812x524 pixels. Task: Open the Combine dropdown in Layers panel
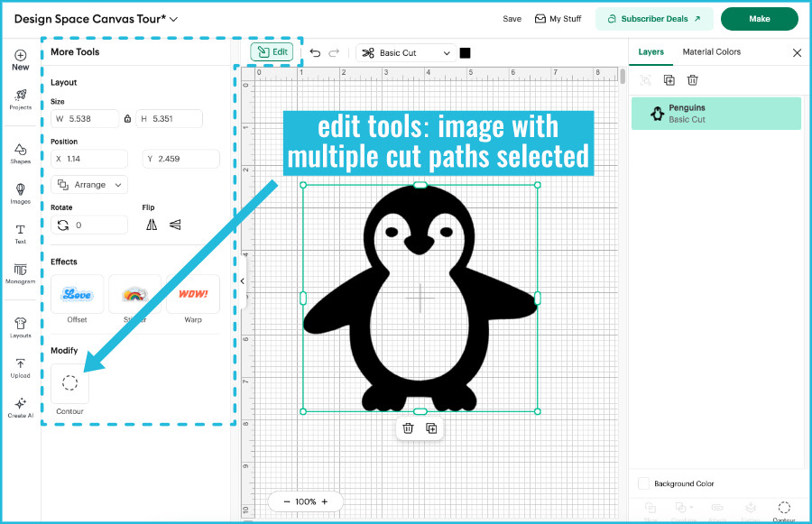pyautogui.click(x=684, y=510)
